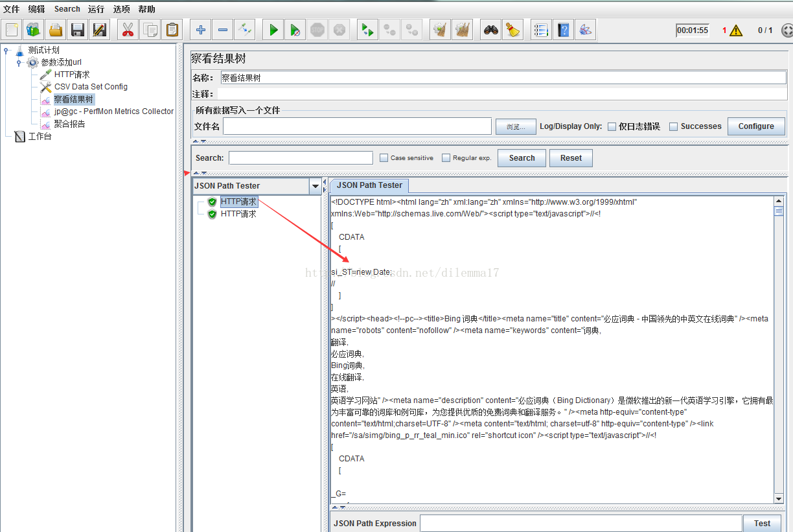Click the response pane scrollbar up arrow
The width and height of the screenshot is (793, 532).
coord(779,202)
